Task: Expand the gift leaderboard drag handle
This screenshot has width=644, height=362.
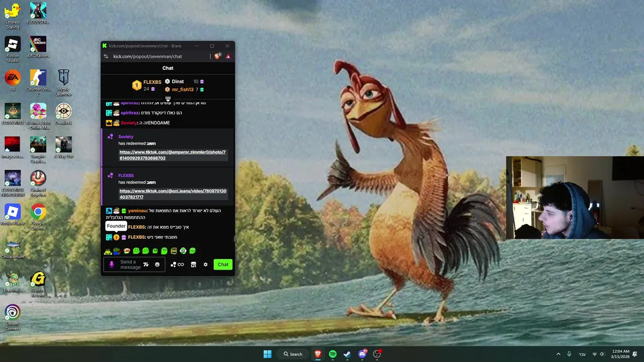Action: pyautogui.click(x=168, y=99)
